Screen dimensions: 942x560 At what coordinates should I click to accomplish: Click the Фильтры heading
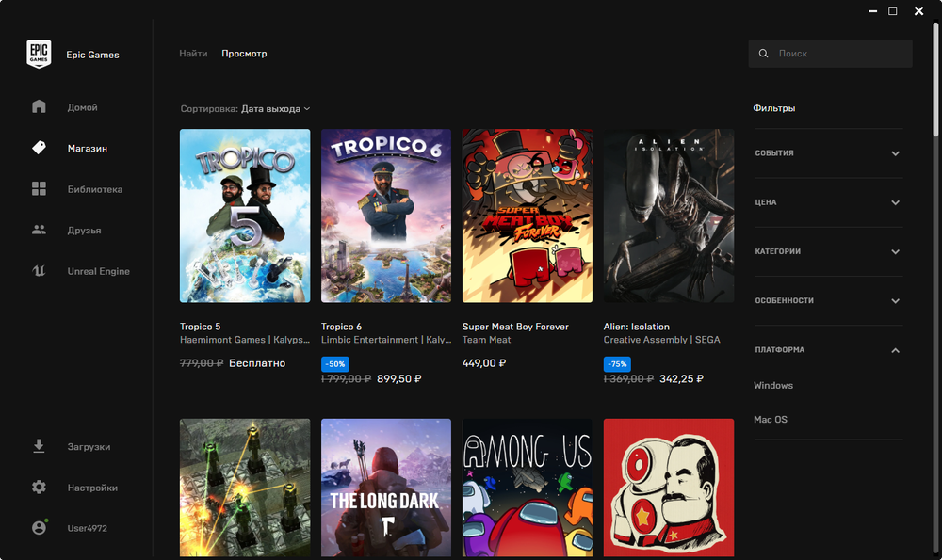773,108
